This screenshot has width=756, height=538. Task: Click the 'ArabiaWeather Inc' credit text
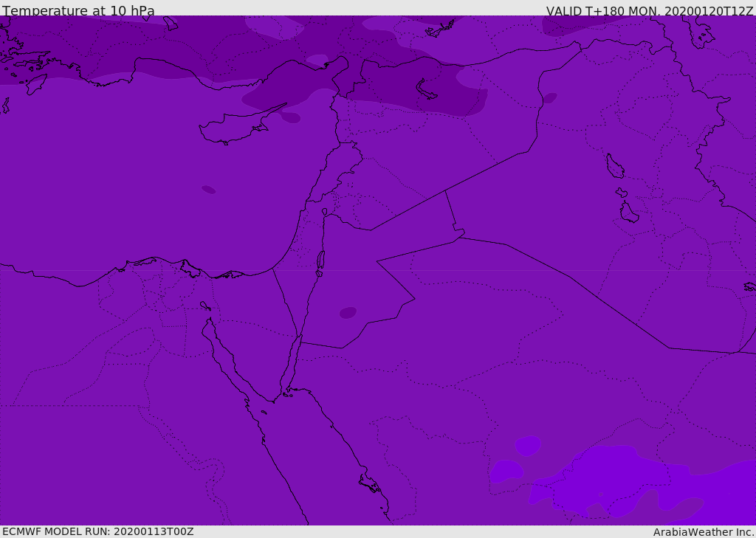704,532
